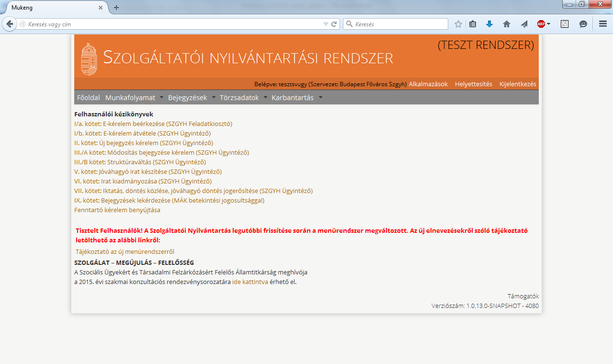
Task: Open the smiley chat icon
Action: click(x=583, y=24)
